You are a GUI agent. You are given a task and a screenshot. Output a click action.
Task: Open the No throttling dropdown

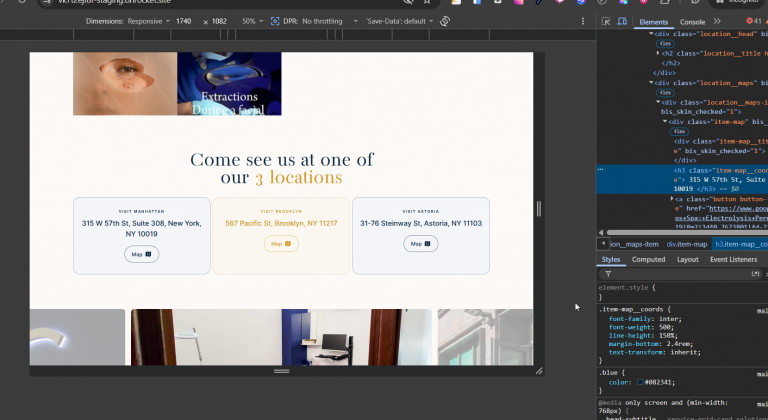pyautogui.click(x=330, y=21)
